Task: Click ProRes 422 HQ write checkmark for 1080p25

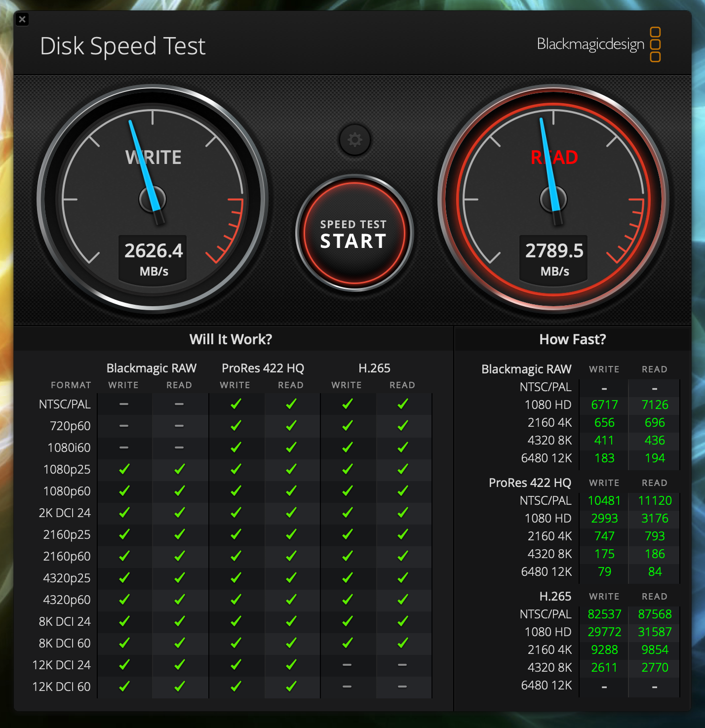Action: pos(235,469)
